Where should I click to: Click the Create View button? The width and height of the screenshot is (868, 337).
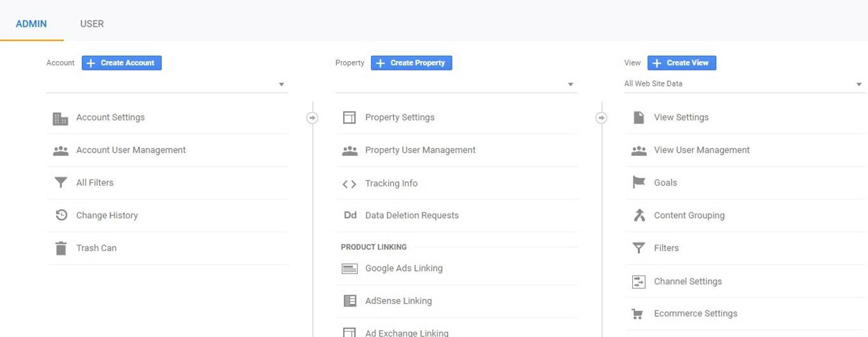click(x=682, y=63)
